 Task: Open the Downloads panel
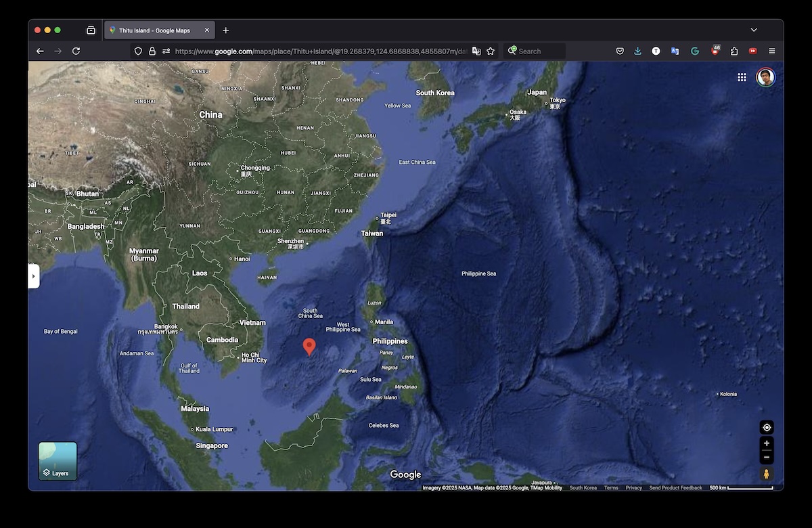click(x=637, y=51)
